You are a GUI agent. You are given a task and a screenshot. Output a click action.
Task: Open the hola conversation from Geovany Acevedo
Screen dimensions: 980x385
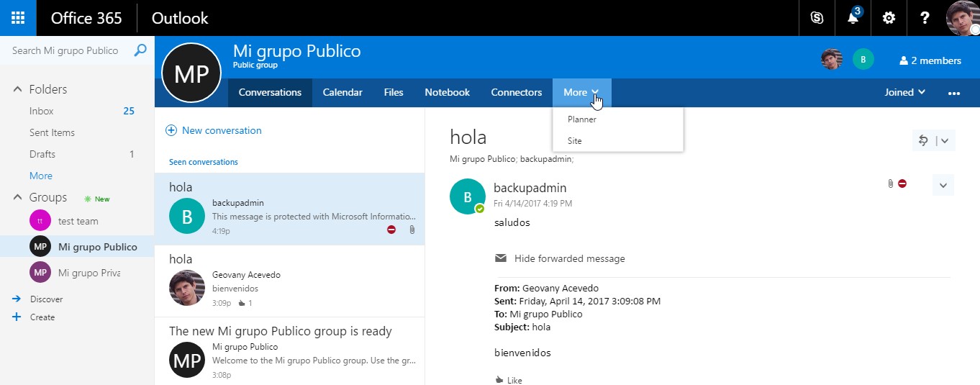289,281
